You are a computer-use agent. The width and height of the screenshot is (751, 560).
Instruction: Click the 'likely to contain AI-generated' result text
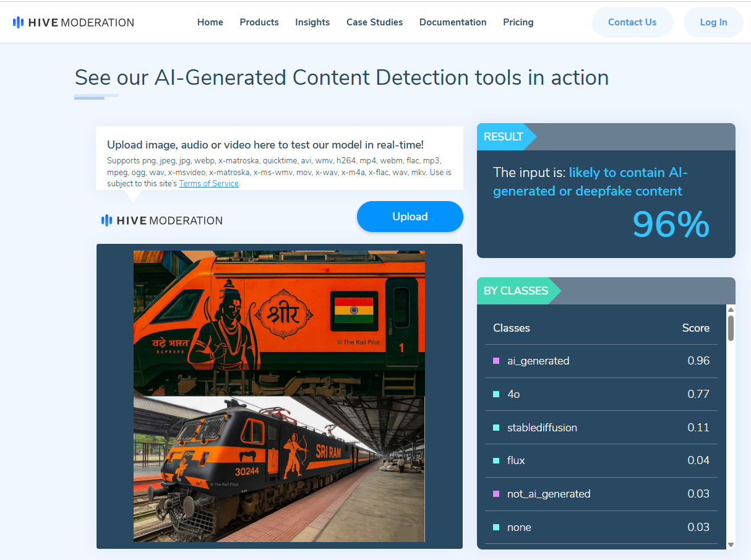591,182
